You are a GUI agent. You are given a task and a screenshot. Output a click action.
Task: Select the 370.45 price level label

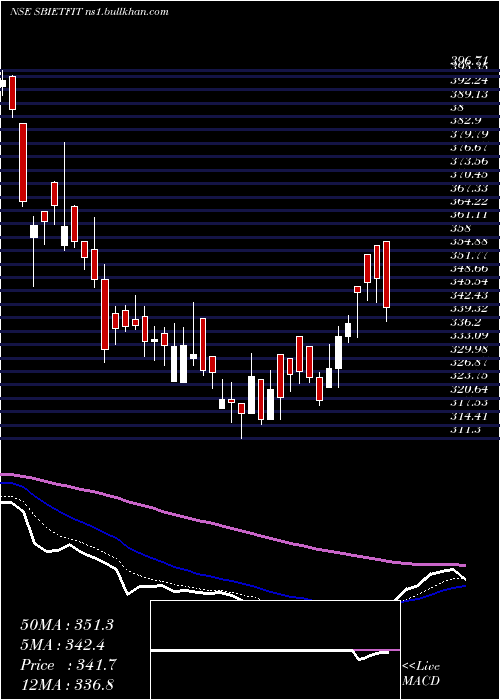coord(468,174)
